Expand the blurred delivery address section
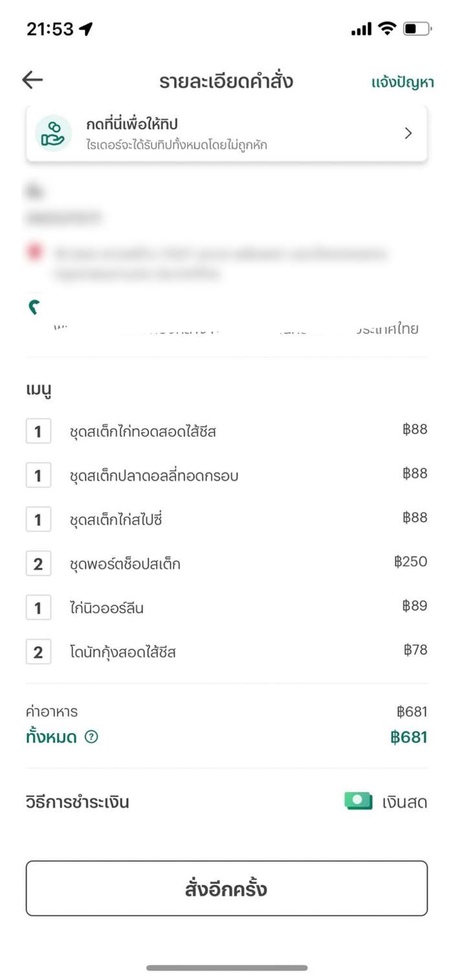 pos(226,259)
